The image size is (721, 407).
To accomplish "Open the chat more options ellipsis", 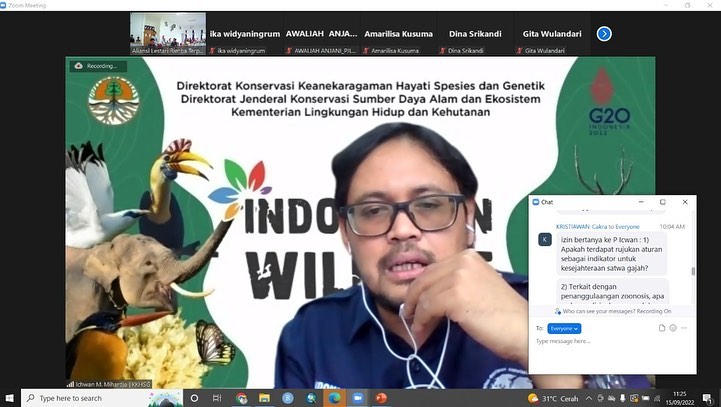I will tap(685, 328).
